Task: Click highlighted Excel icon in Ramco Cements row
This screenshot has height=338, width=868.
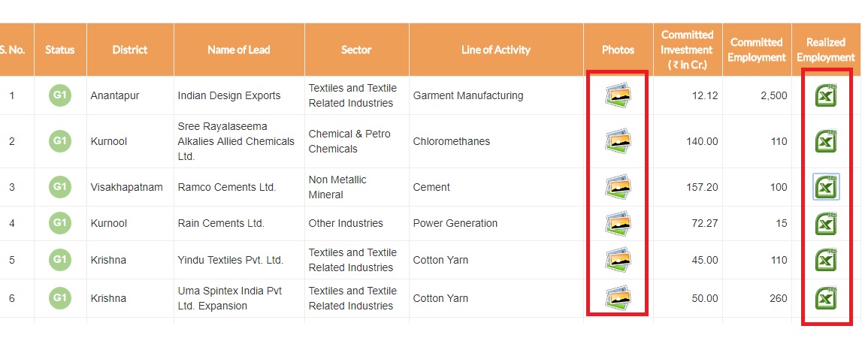Action: click(x=826, y=187)
